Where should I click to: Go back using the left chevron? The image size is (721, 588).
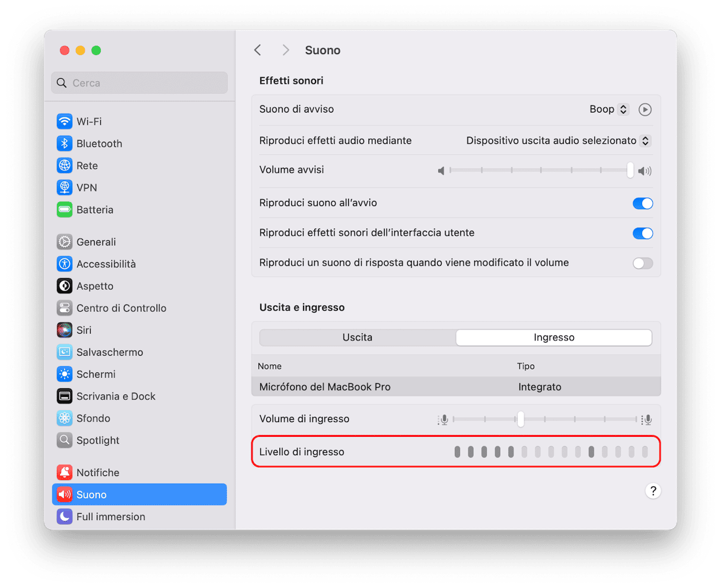257,50
